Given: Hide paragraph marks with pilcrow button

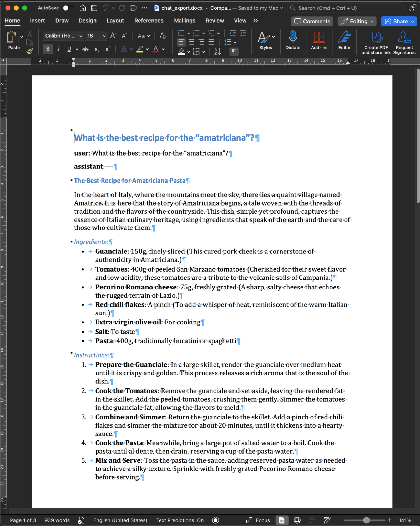Looking at the screenshot, I should coord(234,52).
